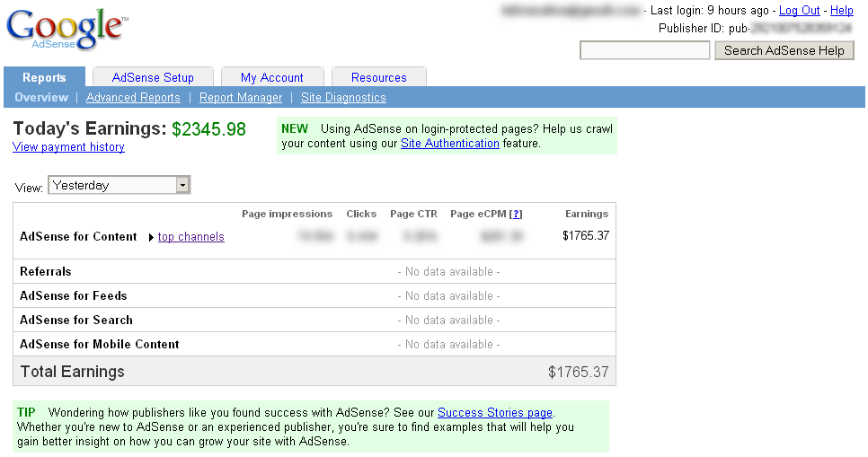Focus the AdSense help search field
Viewport: 868px width, 457px height.
(x=644, y=50)
